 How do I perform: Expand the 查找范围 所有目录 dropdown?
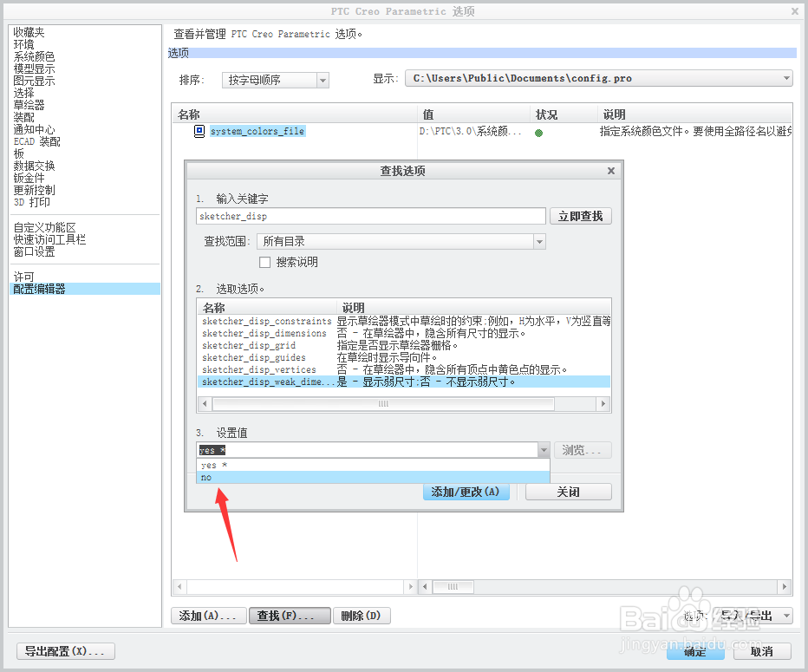[539, 242]
